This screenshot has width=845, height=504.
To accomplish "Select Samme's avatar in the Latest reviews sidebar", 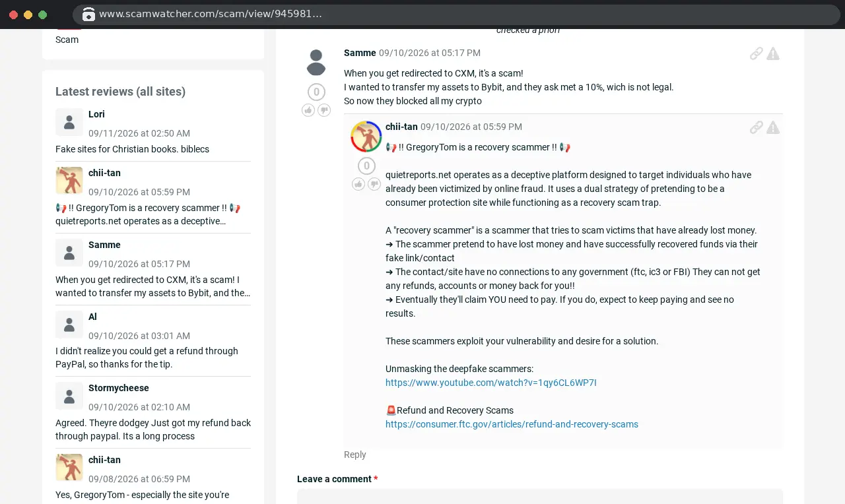I will 69,253.
